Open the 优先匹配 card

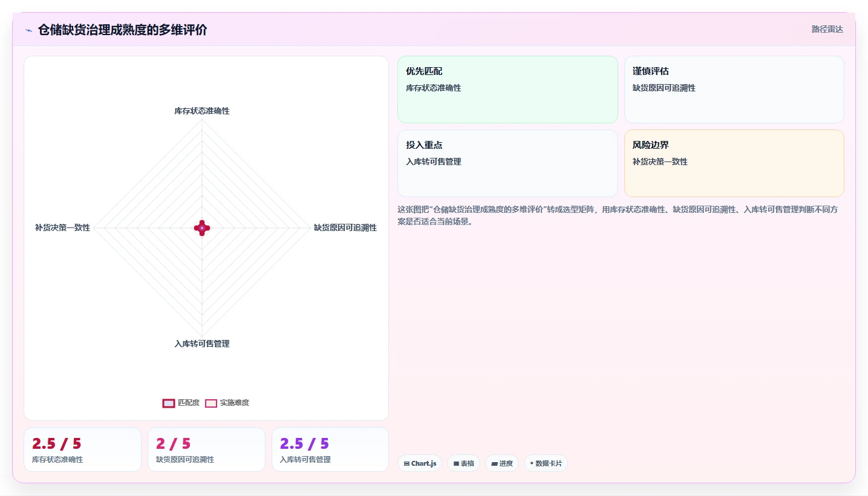click(x=507, y=90)
